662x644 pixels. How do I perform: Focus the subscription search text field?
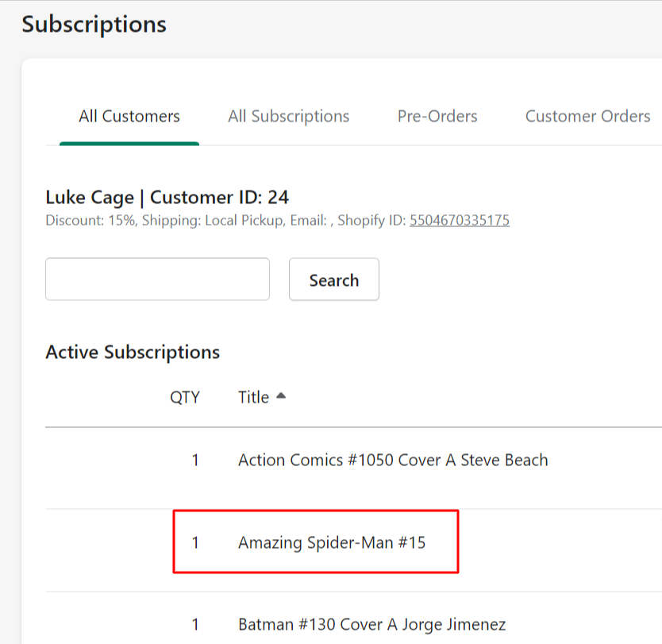157,280
